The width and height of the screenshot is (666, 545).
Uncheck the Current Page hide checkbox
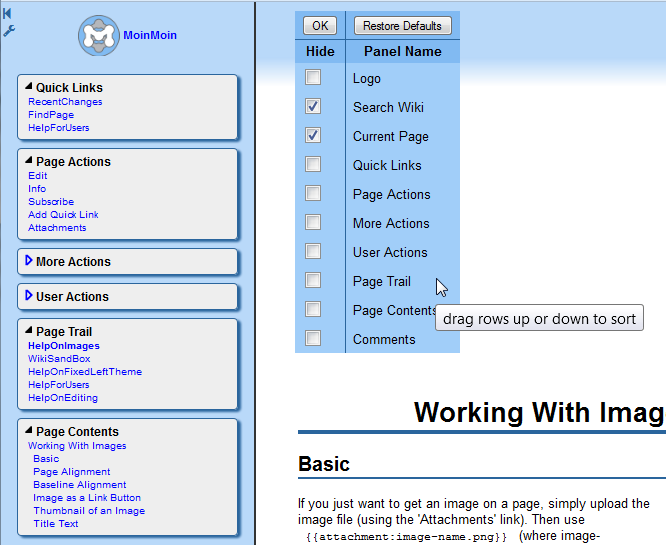pos(313,135)
